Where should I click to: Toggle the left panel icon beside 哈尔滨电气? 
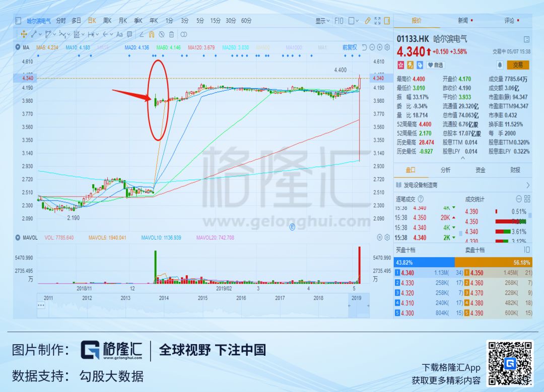tap(19, 21)
